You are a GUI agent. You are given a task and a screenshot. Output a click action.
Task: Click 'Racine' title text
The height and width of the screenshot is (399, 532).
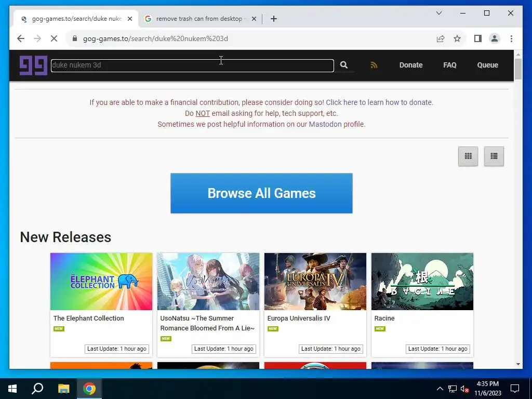pyautogui.click(x=384, y=318)
